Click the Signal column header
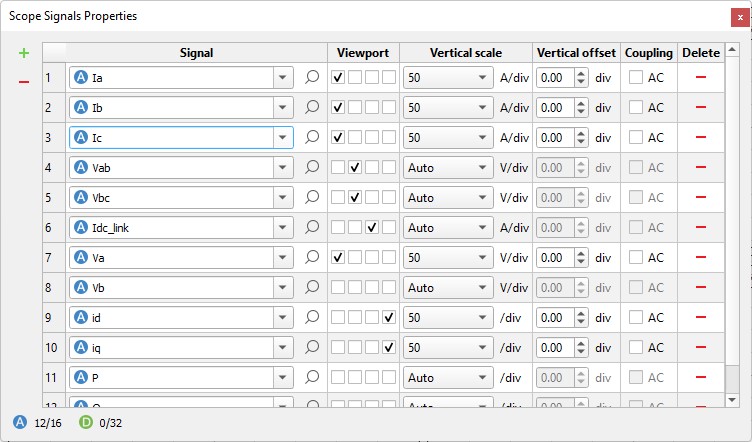The height and width of the screenshot is (442, 752). point(196,52)
